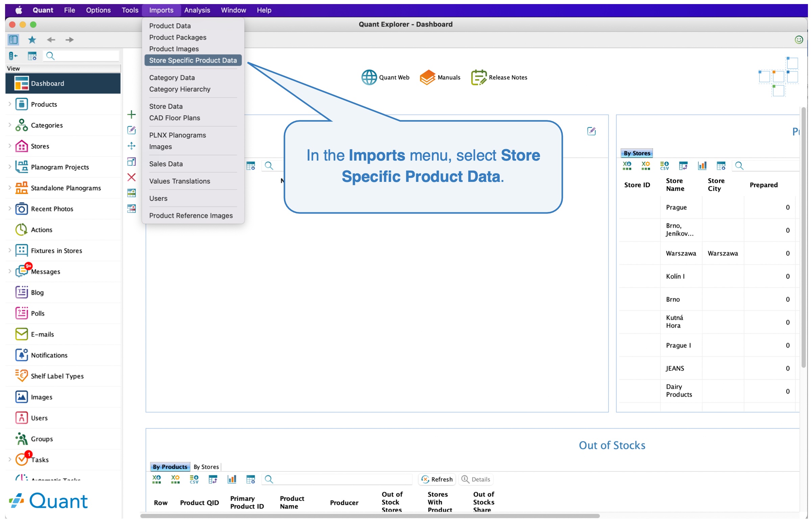The width and height of the screenshot is (812, 522).
Task: Click the Details button in Out of Stocks
Action: pos(476,480)
